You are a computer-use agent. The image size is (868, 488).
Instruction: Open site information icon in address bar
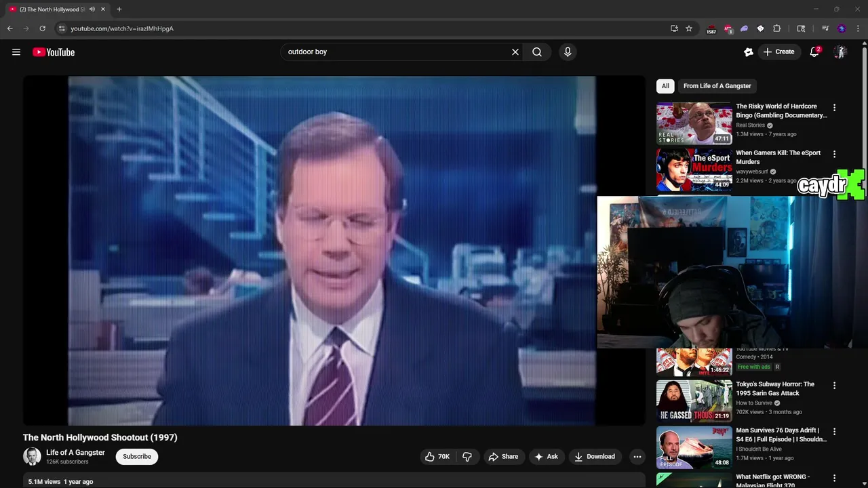click(x=61, y=28)
